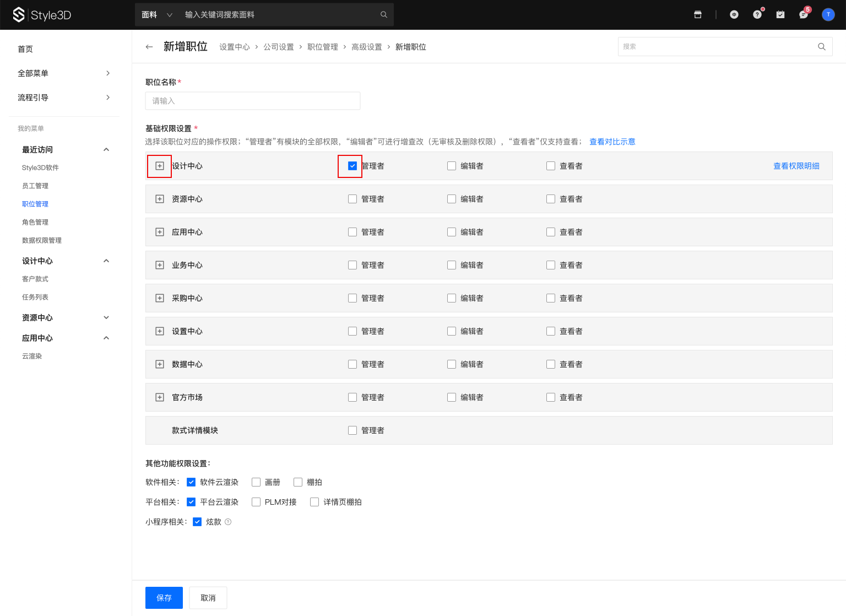Viewport: 846px width, 616px height.
Task: Click the info icon next to 炫款
Action: [x=228, y=522]
